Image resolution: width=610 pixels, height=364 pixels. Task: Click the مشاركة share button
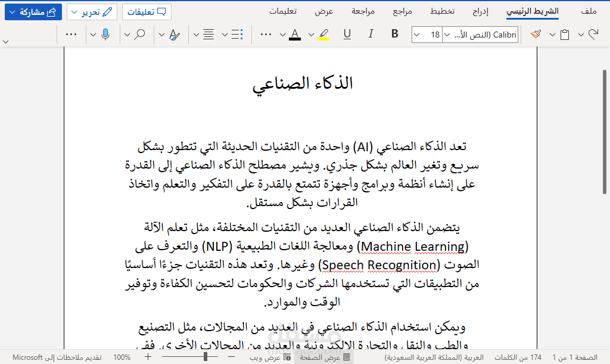point(33,11)
